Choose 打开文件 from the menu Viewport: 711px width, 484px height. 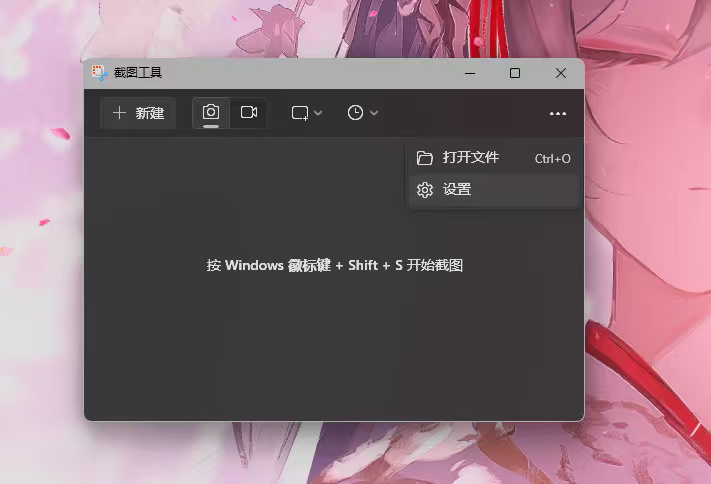(493, 158)
